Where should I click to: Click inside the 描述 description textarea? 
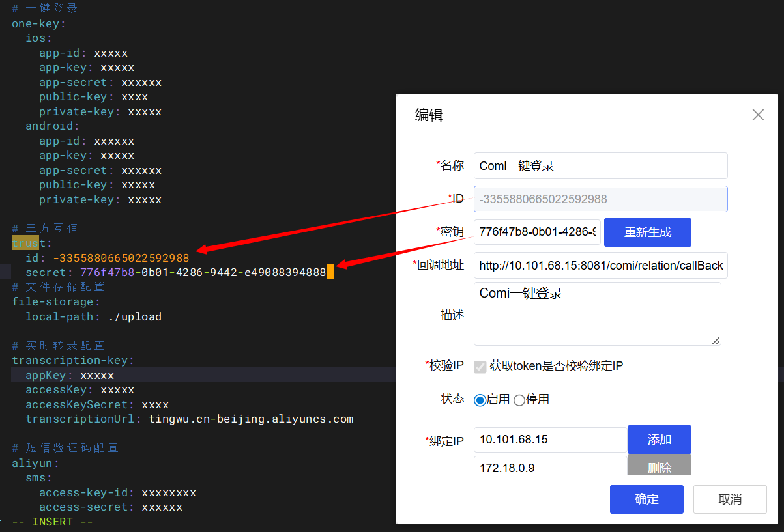[597, 314]
